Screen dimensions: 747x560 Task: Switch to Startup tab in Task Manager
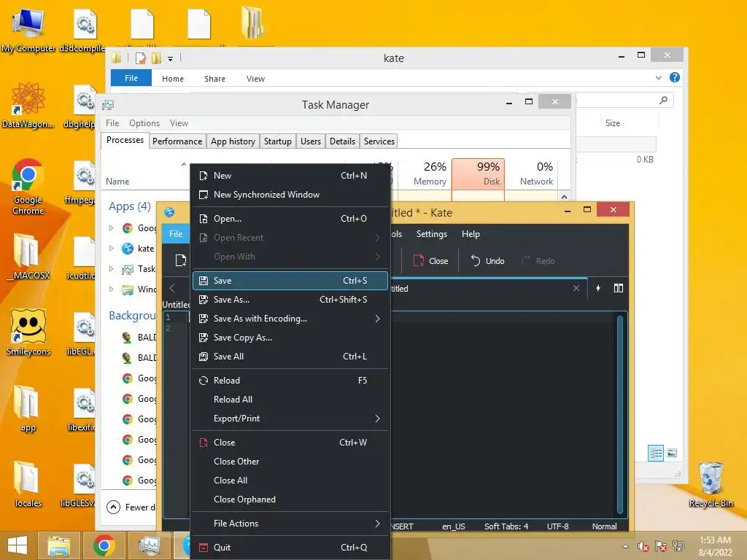click(x=278, y=141)
